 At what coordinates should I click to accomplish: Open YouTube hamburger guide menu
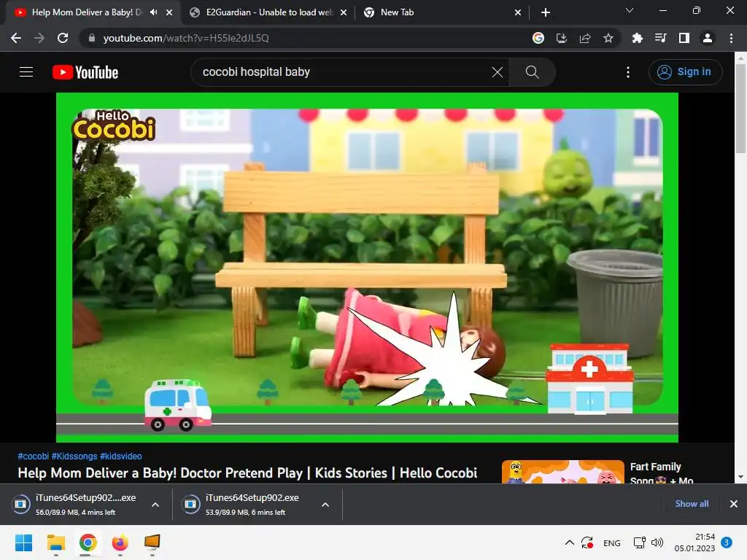click(x=26, y=72)
